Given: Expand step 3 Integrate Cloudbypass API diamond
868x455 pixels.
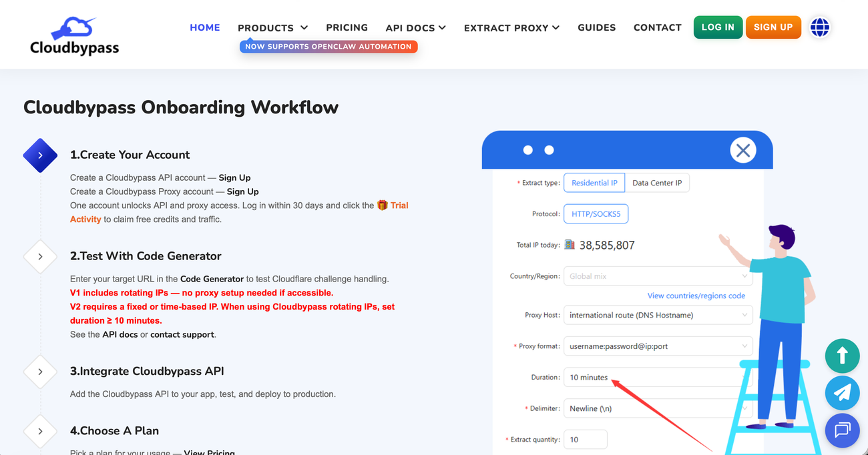Looking at the screenshot, I should [x=40, y=372].
